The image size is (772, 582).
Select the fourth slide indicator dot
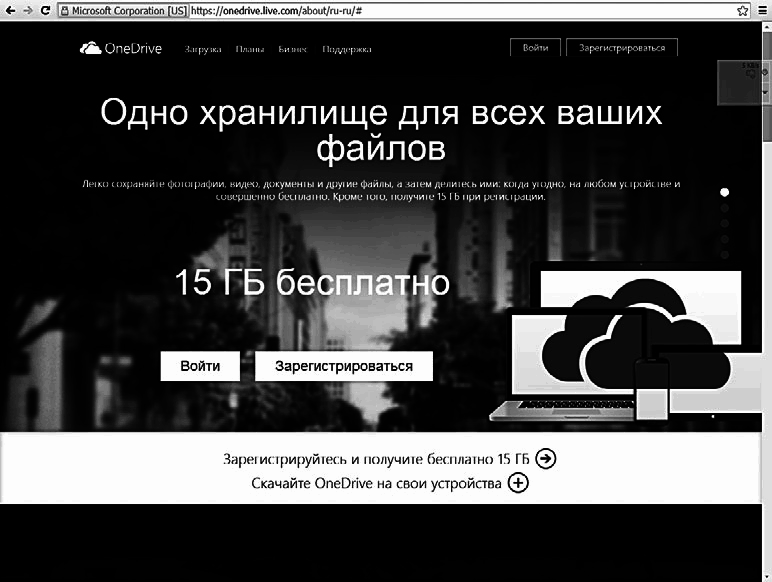coord(724,239)
